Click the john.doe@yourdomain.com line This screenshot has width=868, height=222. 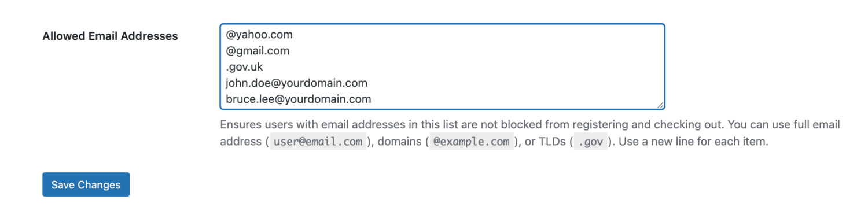[296, 83]
